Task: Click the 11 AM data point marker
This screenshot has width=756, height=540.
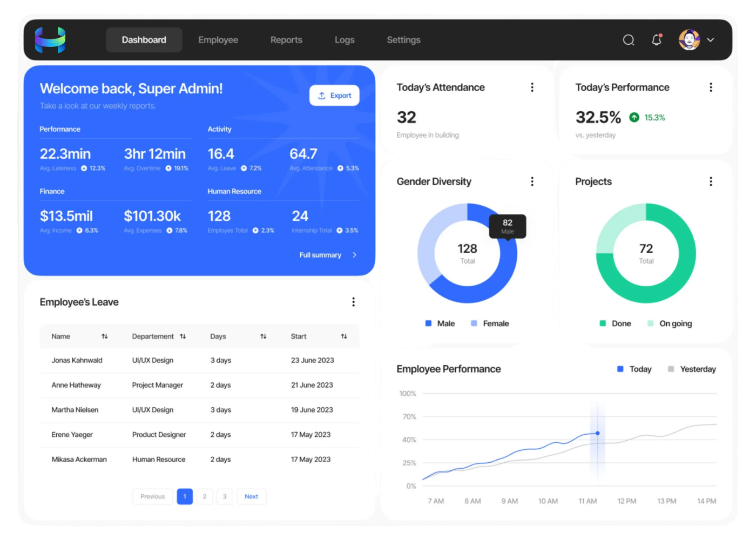Action: coord(597,433)
